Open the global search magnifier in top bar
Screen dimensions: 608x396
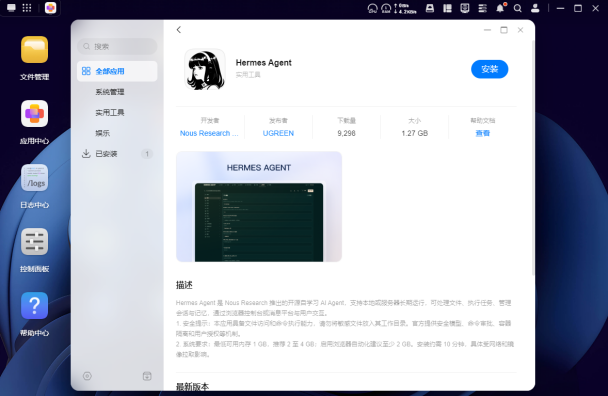tap(518, 8)
